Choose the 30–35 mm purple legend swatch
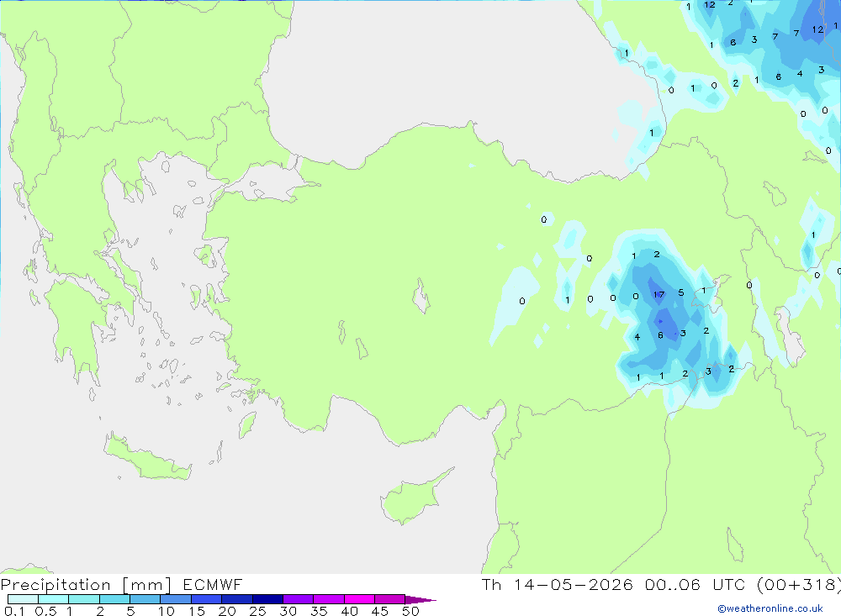Image resolution: width=841 pixels, height=616 pixels. tap(298, 599)
